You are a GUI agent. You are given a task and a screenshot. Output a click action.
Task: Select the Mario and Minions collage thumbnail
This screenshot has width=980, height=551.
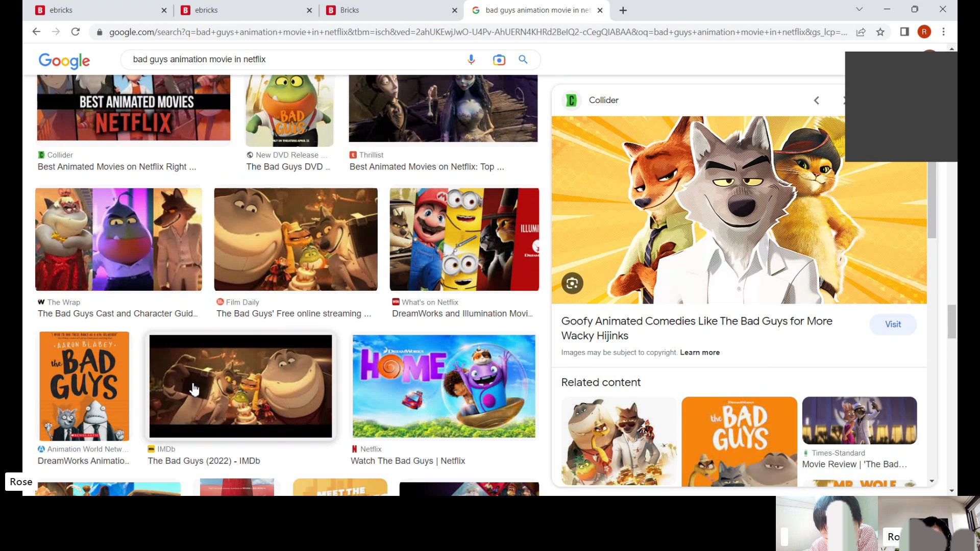(x=464, y=239)
